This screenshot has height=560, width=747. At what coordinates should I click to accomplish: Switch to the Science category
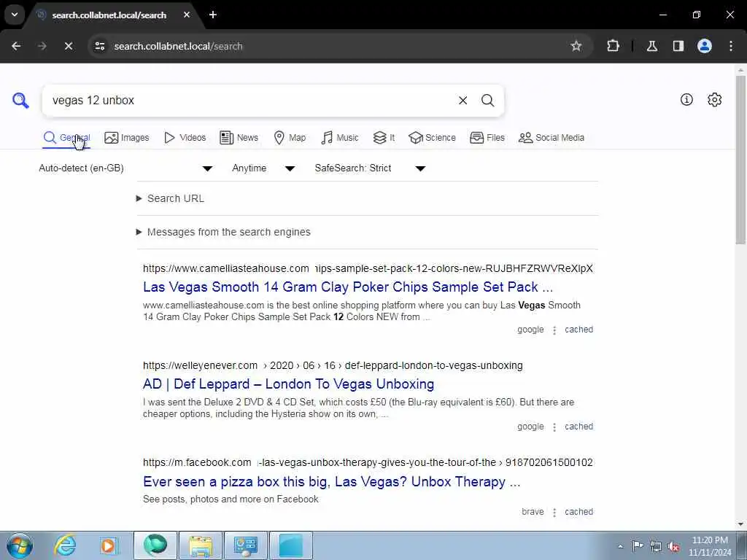[x=432, y=138]
